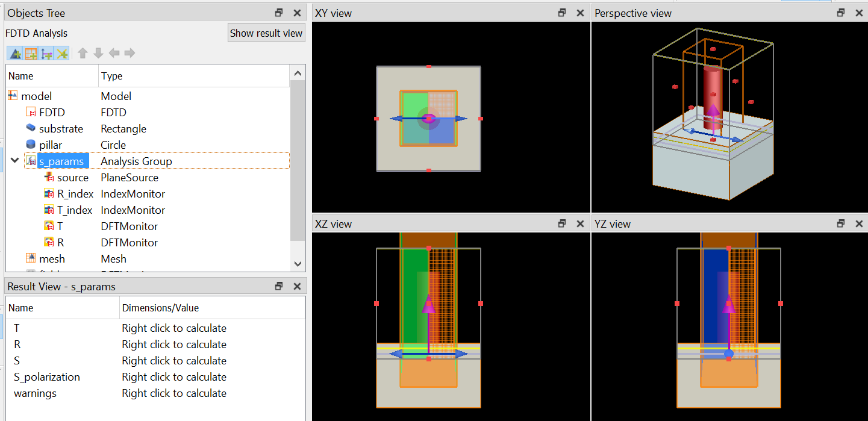The height and width of the screenshot is (421, 868).
Task: Click the S result row
Action: pyautogui.click(x=155, y=361)
